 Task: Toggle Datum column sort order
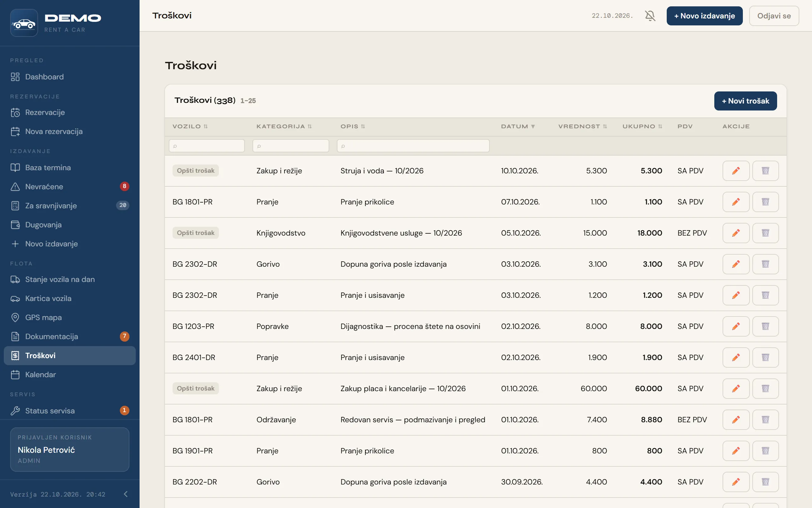(518, 126)
